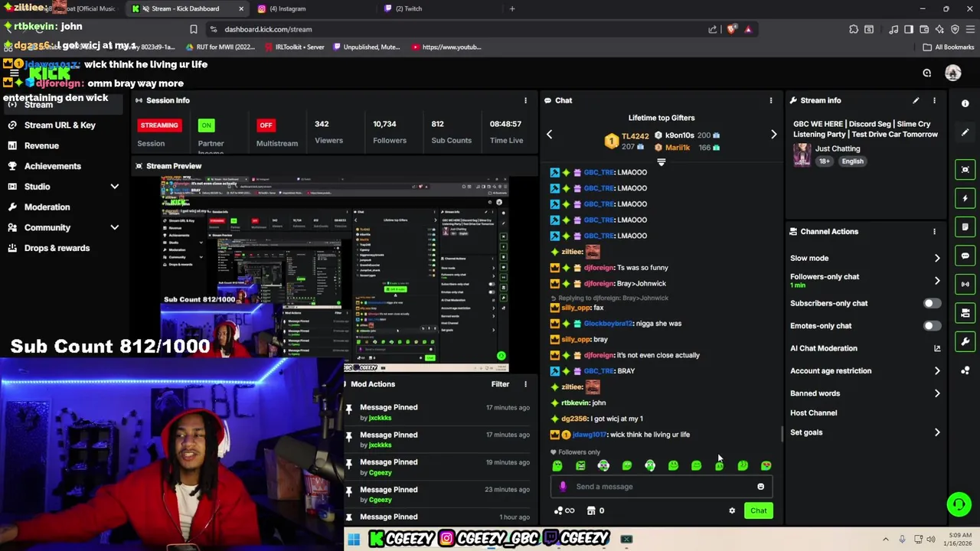This screenshot has height=551, width=980.
Task: Toggle the Multistream OFF switch
Action: 266,125
